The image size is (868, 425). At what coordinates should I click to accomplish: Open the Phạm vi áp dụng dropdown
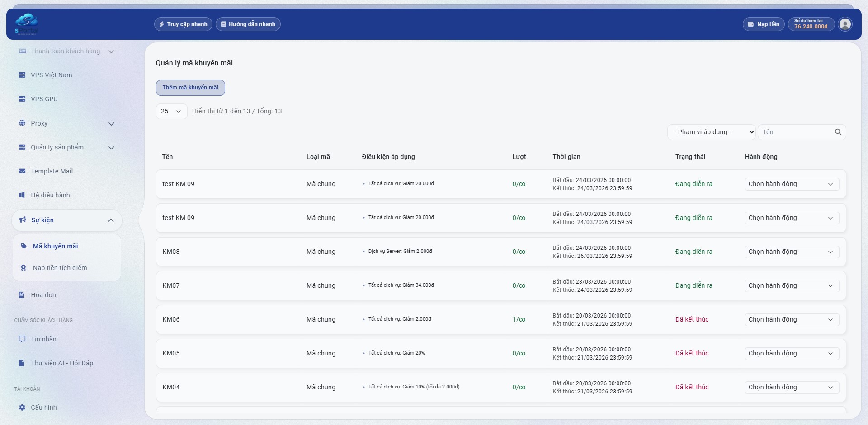coord(711,132)
